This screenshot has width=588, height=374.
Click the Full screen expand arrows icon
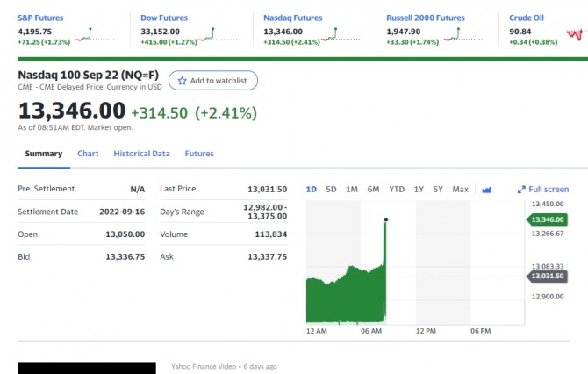click(521, 189)
